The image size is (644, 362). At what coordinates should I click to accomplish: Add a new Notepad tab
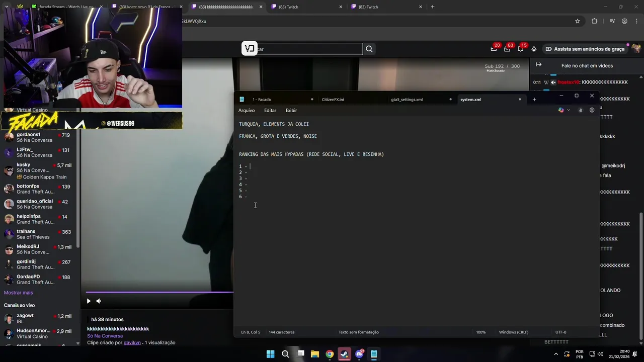click(x=534, y=100)
